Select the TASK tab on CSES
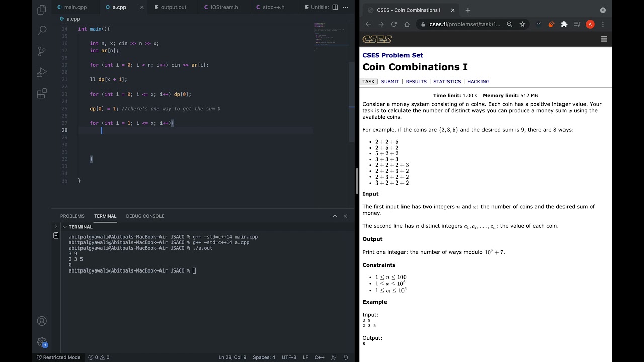 click(368, 82)
